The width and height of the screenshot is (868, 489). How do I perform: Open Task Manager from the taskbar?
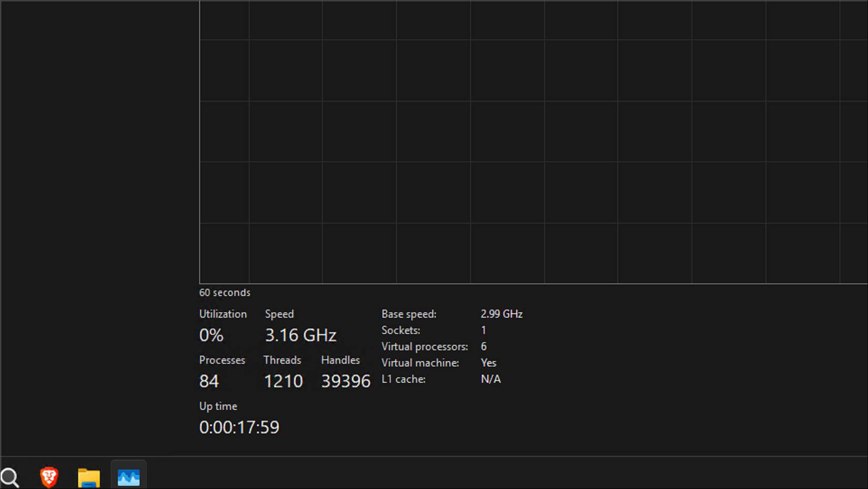click(128, 476)
